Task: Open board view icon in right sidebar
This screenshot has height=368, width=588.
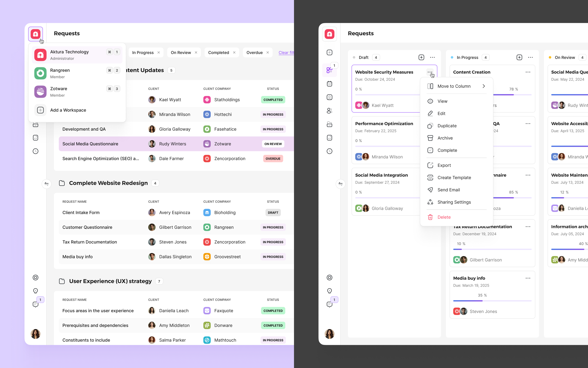Action: click(x=330, y=70)
